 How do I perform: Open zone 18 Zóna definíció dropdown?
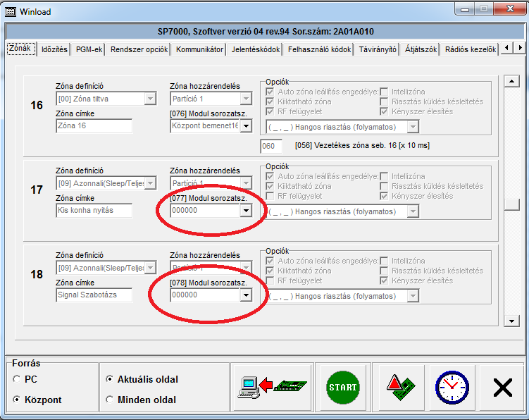[150, 268]
